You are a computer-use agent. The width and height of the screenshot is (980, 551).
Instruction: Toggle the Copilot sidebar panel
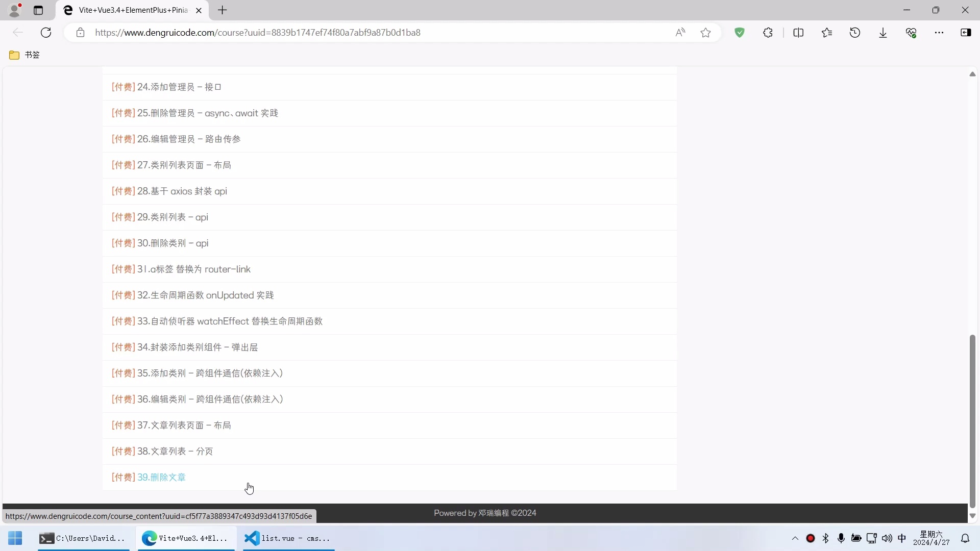pyautogui.click(x=966, y=32)
